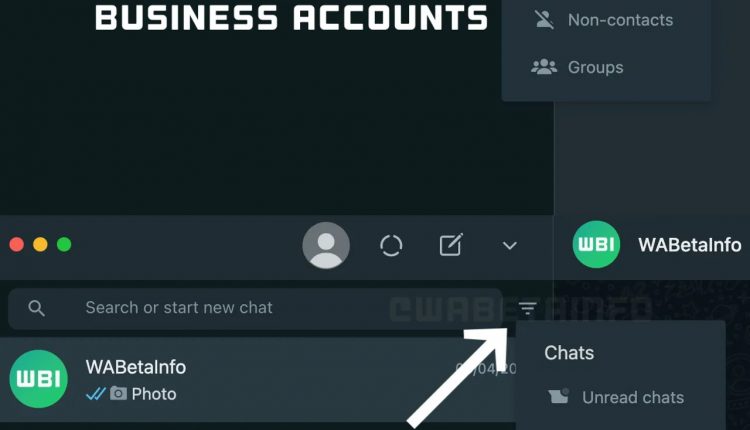Viewport: 750px width, 430px height.
Task: Start a new chat with compose icon
Action: pos(451,244)
